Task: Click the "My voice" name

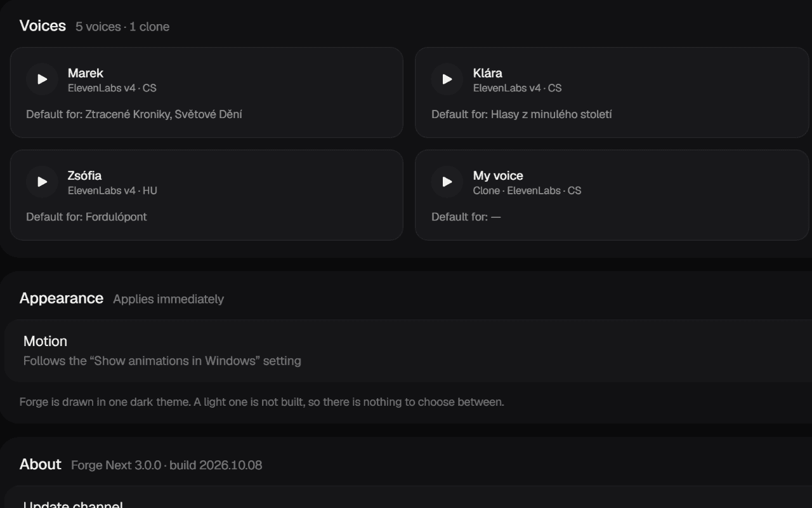Action: (x=498, y=175)
